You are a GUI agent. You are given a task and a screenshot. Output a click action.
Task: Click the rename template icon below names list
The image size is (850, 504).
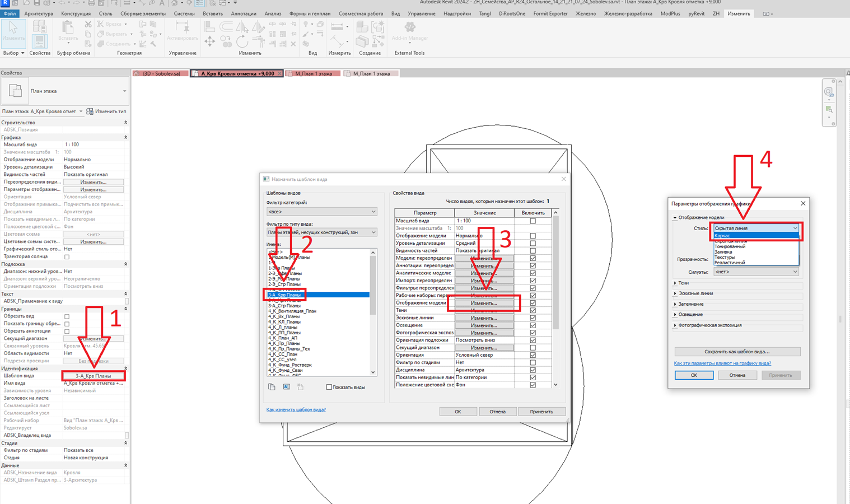coord(286,387)
